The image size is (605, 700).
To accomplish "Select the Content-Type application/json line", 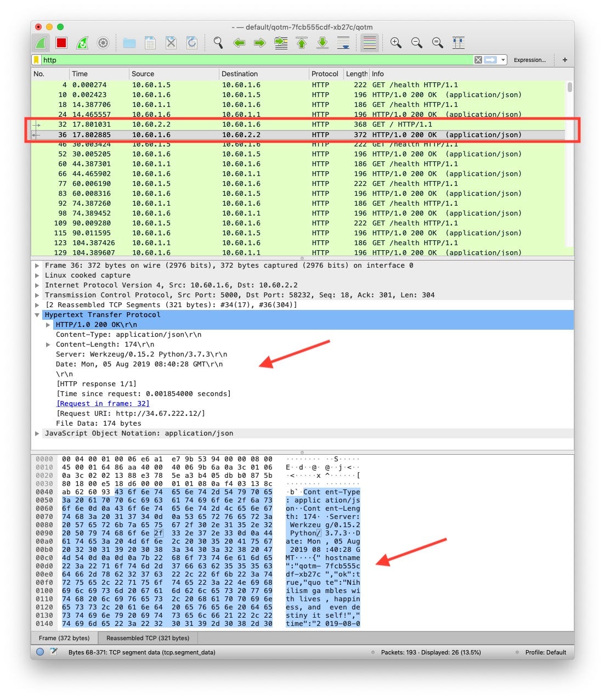I will tap(128, 335).
